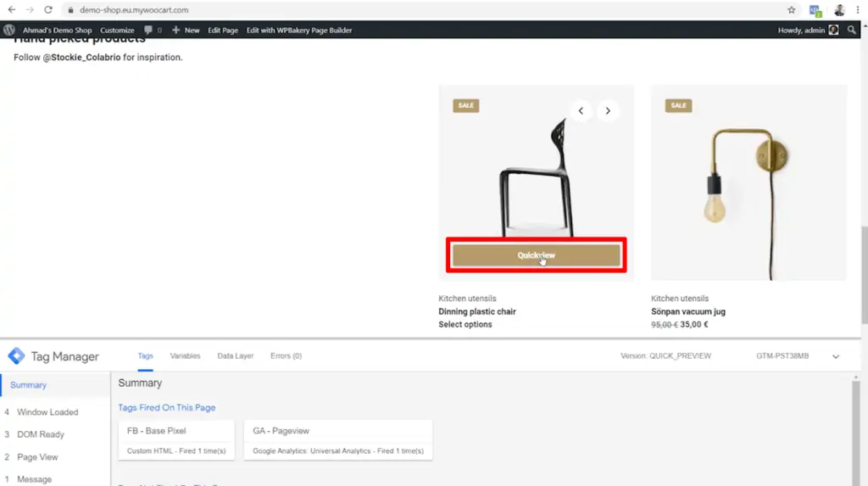Switch to the Tags tab
The height and width of the screenshot is (486, 868).
[145, 355]
